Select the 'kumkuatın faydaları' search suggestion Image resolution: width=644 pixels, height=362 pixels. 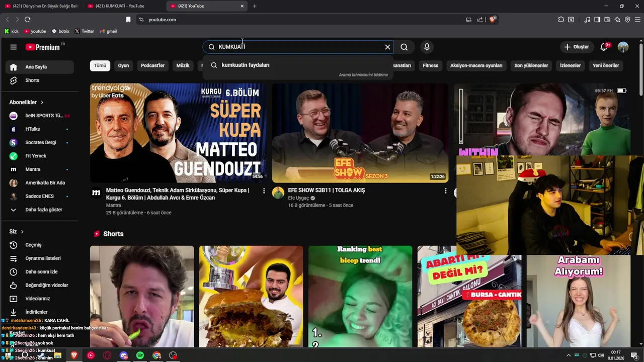pos(298,65)
